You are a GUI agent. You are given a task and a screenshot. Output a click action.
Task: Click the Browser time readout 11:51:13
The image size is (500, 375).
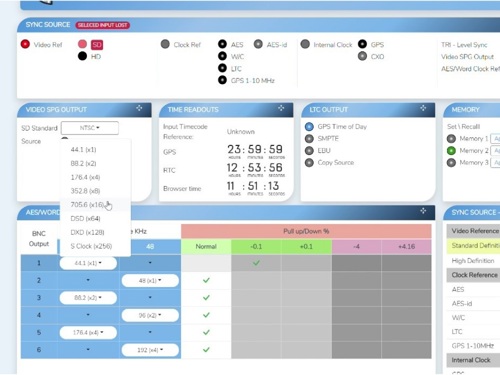pos(255,188)
